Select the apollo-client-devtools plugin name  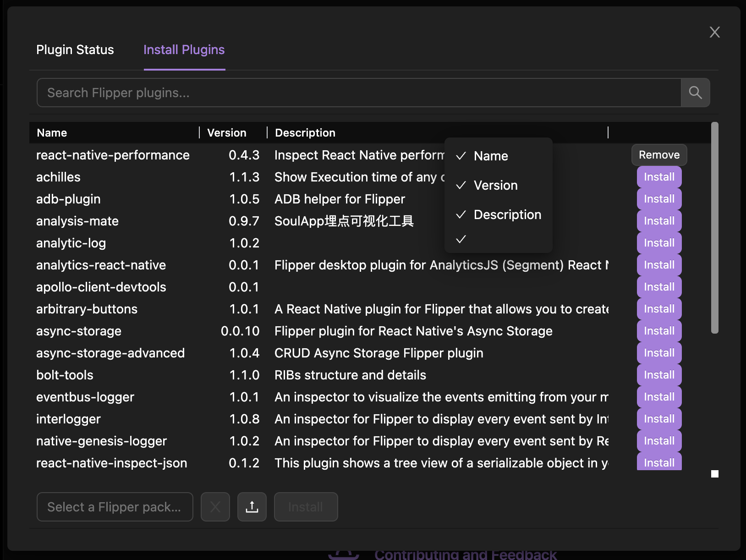[x=101, y=287]
